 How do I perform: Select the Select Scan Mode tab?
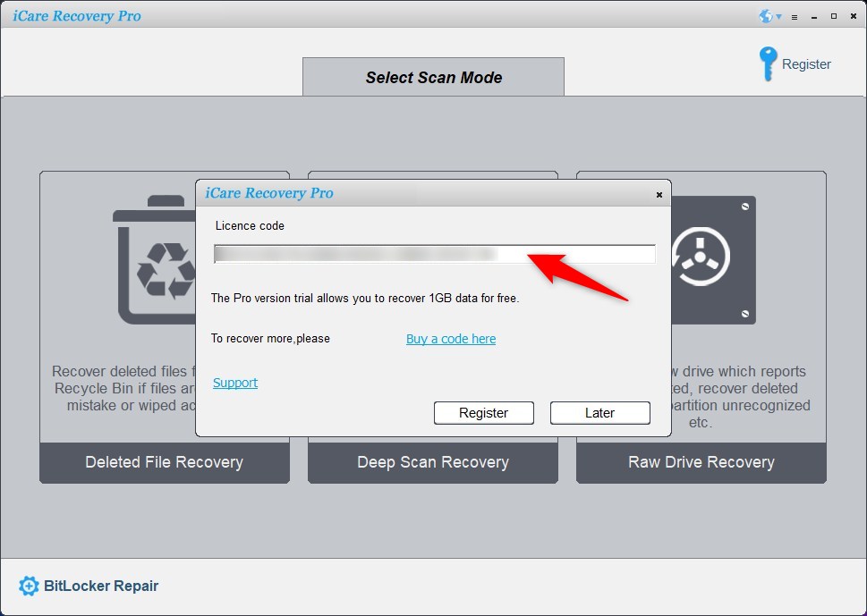click(x=433, y=78)
